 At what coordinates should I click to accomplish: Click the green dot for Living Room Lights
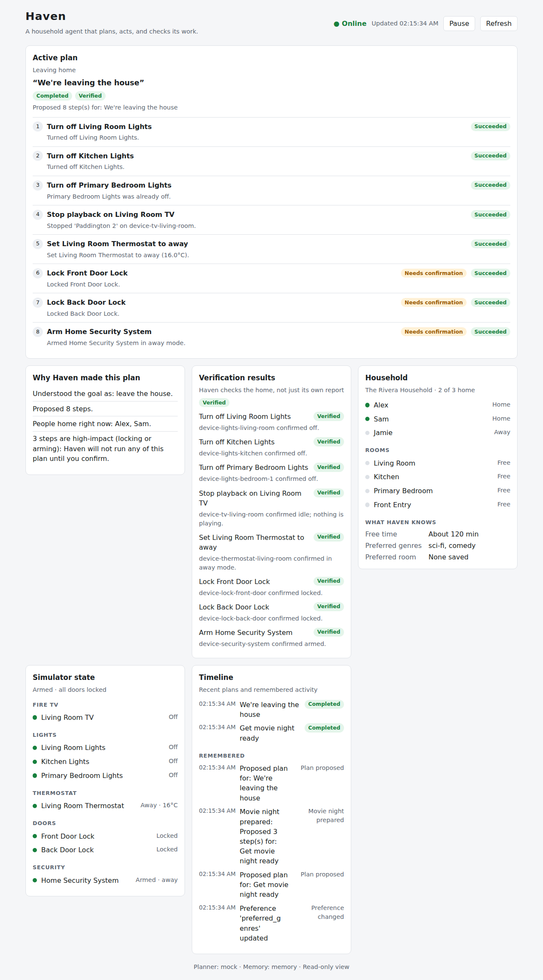coord(35,748)
